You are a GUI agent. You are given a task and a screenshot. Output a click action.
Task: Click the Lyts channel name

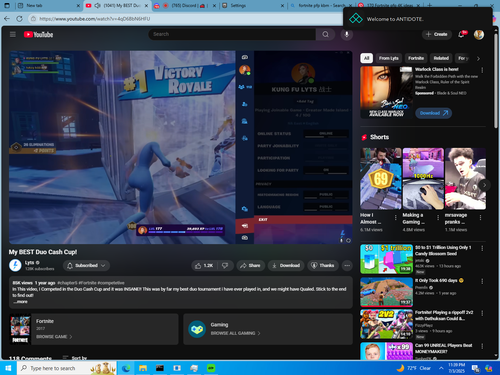click(x=29, y=263)
